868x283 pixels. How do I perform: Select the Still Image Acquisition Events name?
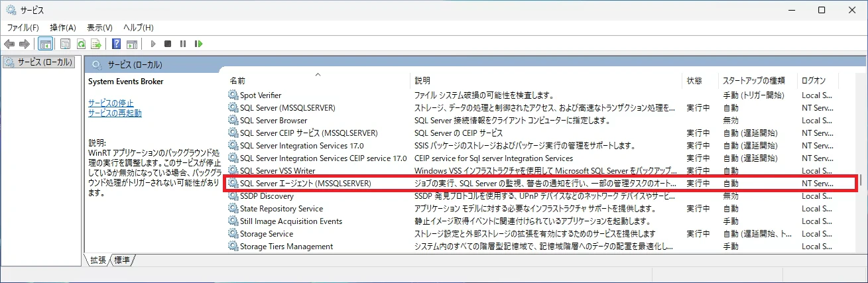(x=291, y=221)
